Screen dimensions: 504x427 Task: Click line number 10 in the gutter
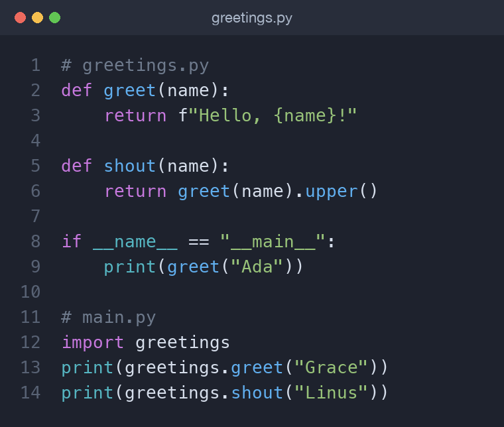[x=31, y=292]
